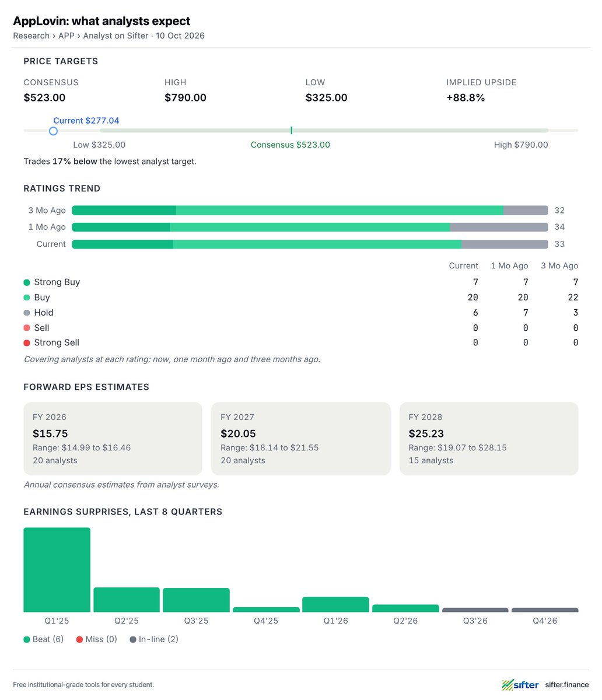
Task: Click the Hold count 6 for Current
Action: coord(475,313)
